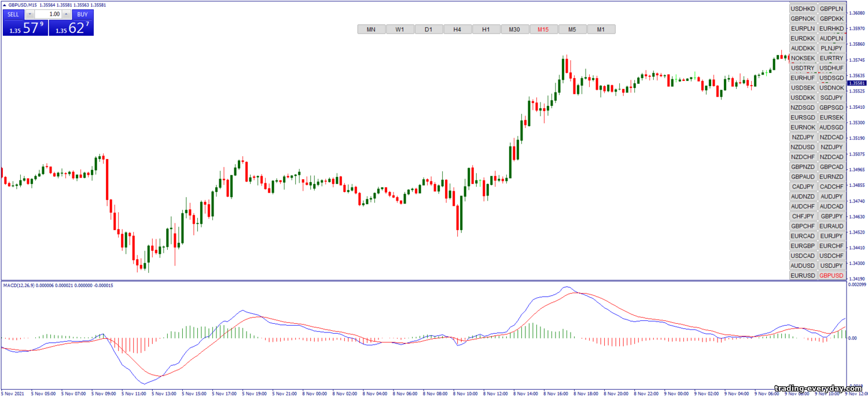The image size is (868, 399).
Task: Load the GBPDKK pair
Action: click(832, 19)
